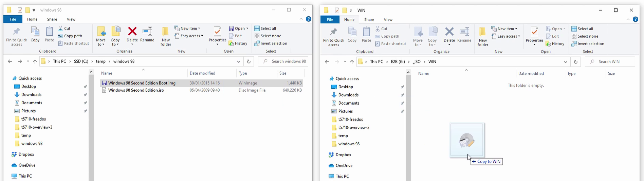Refresh the windows 98 folder view
644x181 pixels.
point(249,61)
